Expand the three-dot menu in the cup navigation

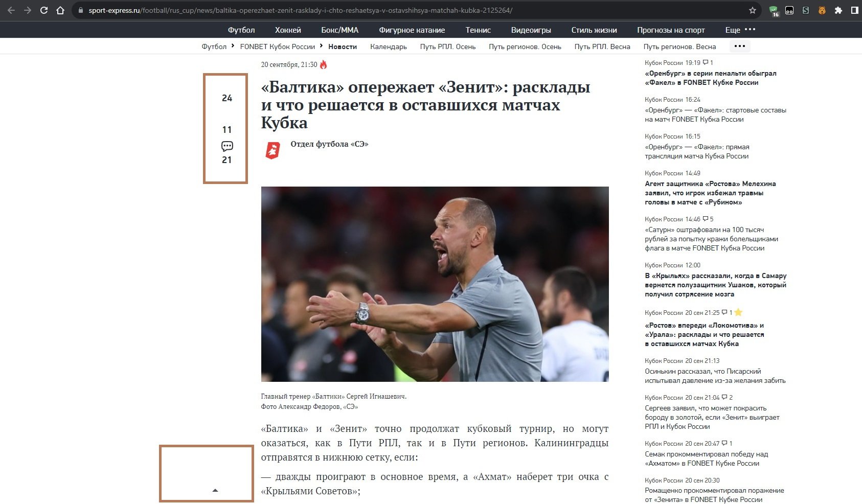(739, 46)
